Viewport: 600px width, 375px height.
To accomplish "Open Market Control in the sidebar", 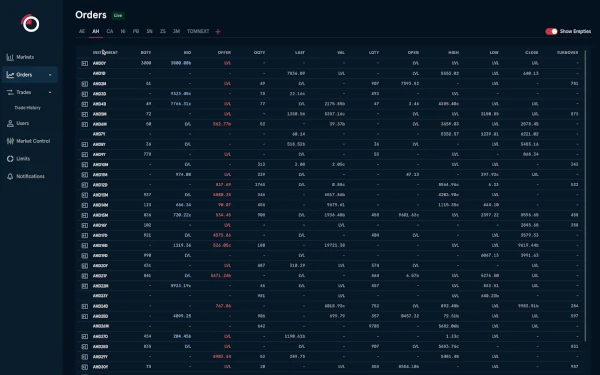I will coord(33,141).
